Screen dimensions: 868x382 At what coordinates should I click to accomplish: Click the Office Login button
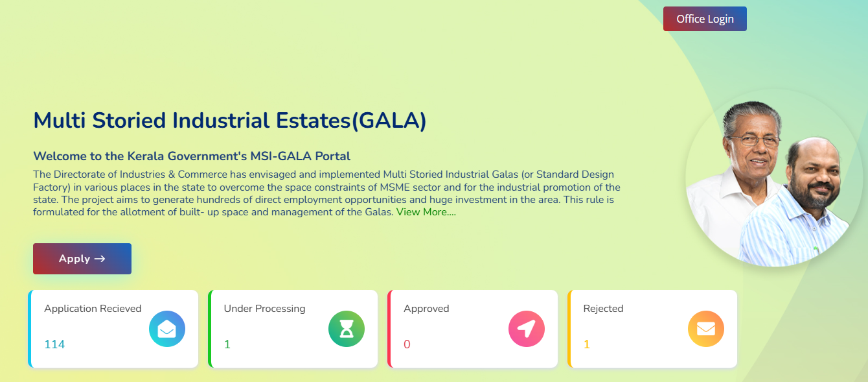click(705, 19)
